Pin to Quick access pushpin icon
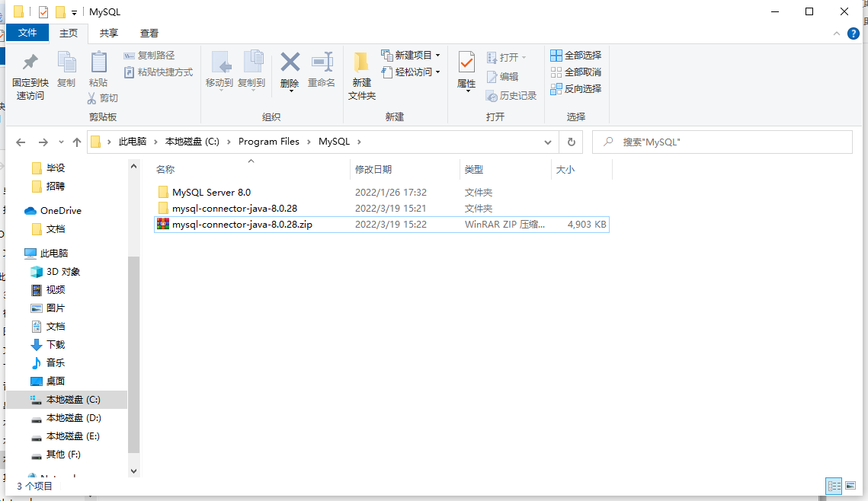 30,62
